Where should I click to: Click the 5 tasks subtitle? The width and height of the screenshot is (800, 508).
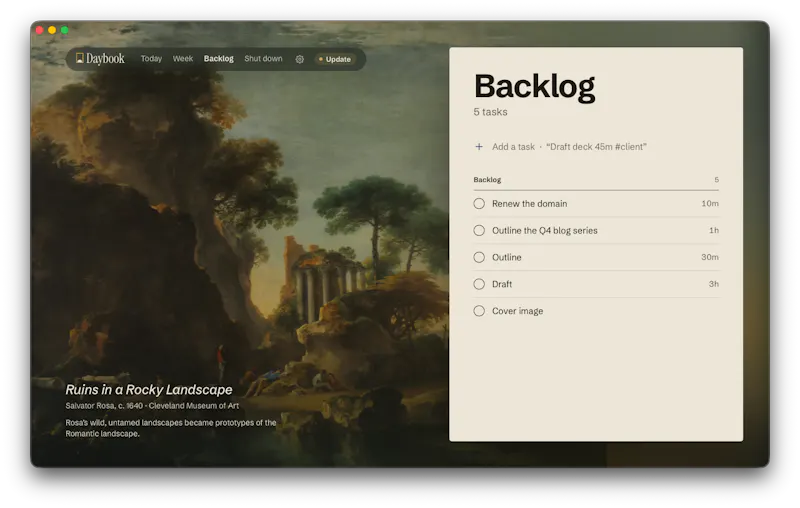(490, 112)
